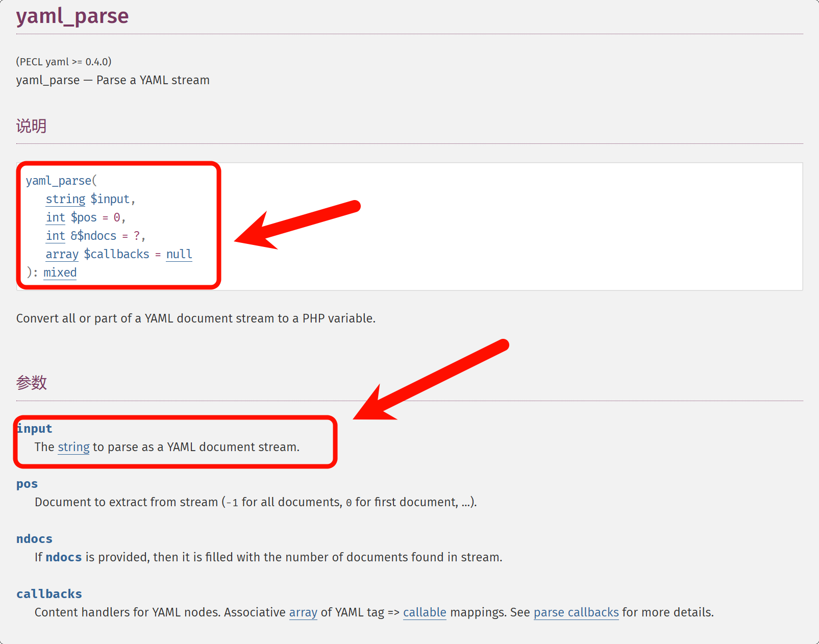Click bold "ndocs" inside the description sentence
This screenshot has height=644, width=819.
[63, 557]
